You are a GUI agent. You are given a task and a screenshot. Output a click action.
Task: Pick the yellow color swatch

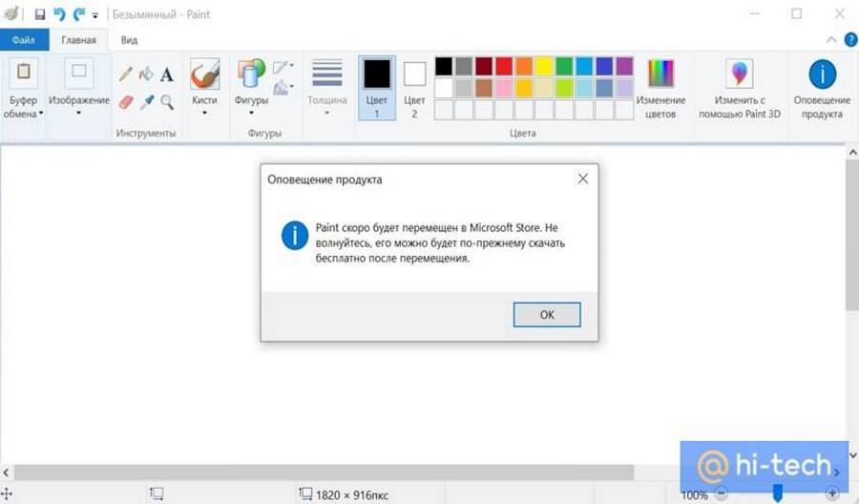pyautogui.click(x=544, y=66)
